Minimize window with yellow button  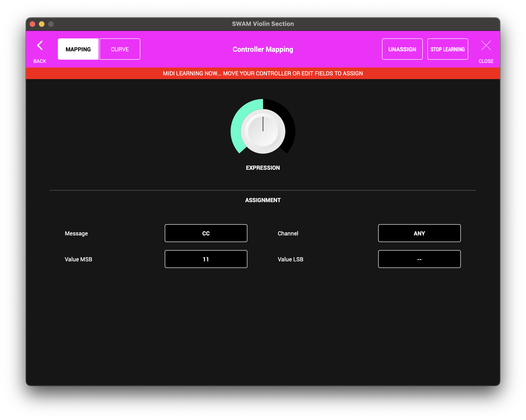tap(42, 24)
